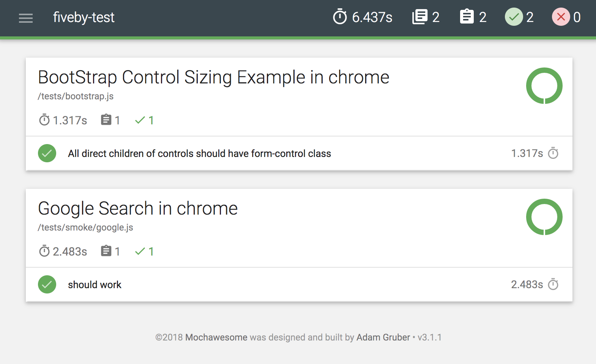Click the Google Search suite donut chart
Image resolution: width=596 pixels, height=364 pixels.
544,217
